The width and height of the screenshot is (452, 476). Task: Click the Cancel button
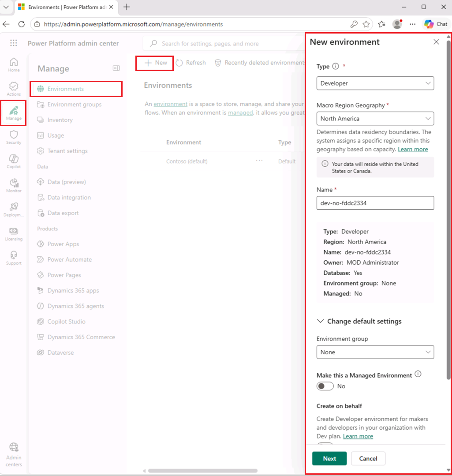(x=368, y=458)
